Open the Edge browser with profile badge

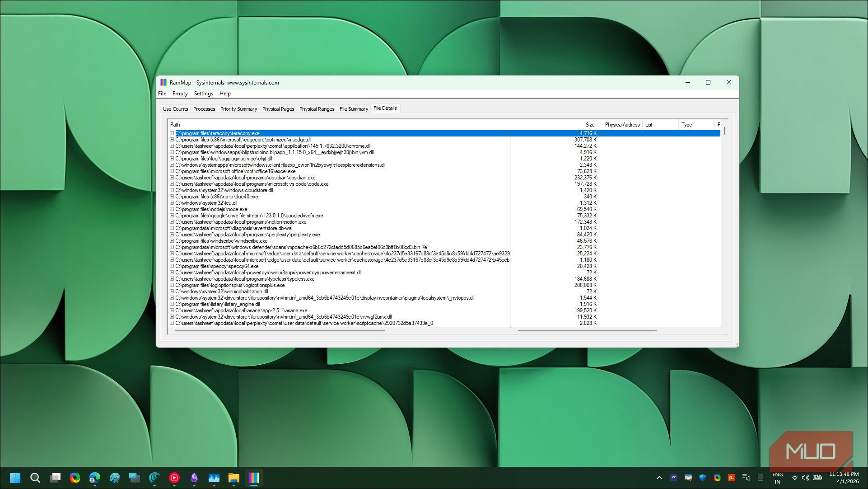pos(95,478)
